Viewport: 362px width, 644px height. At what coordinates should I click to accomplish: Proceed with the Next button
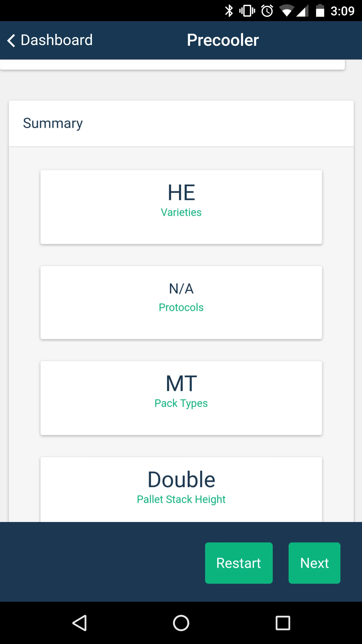coord(314,563)
